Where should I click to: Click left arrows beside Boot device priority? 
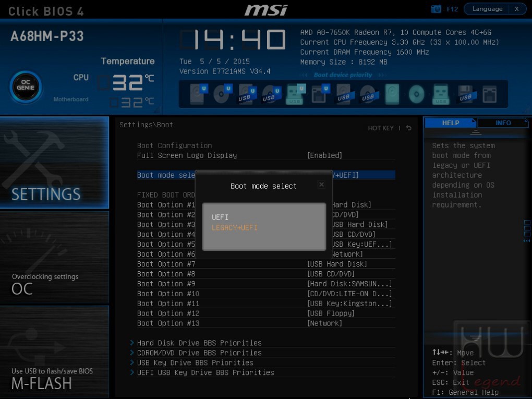click(x=305, y=75)
